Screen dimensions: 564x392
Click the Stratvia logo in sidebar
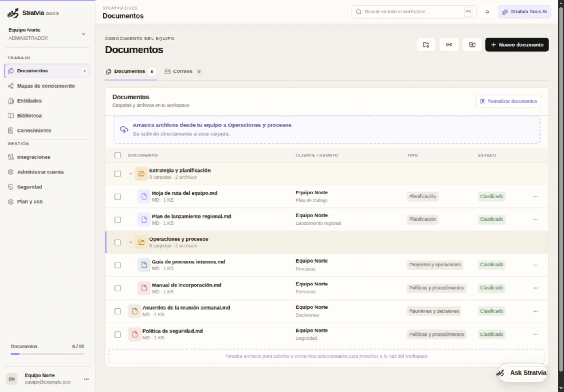[13, 13]
